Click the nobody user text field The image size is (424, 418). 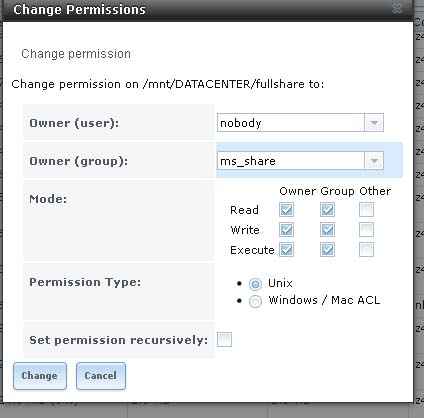point(291,123)
